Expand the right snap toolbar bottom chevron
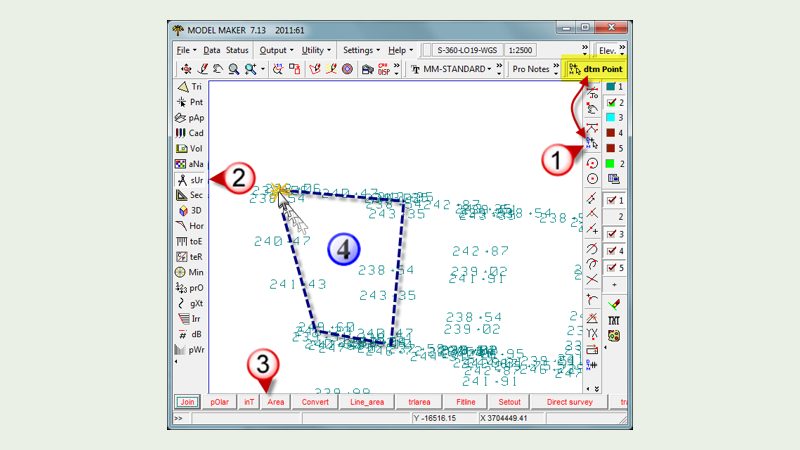This screenshot has width=800, height=450. (x=596, y=389)
